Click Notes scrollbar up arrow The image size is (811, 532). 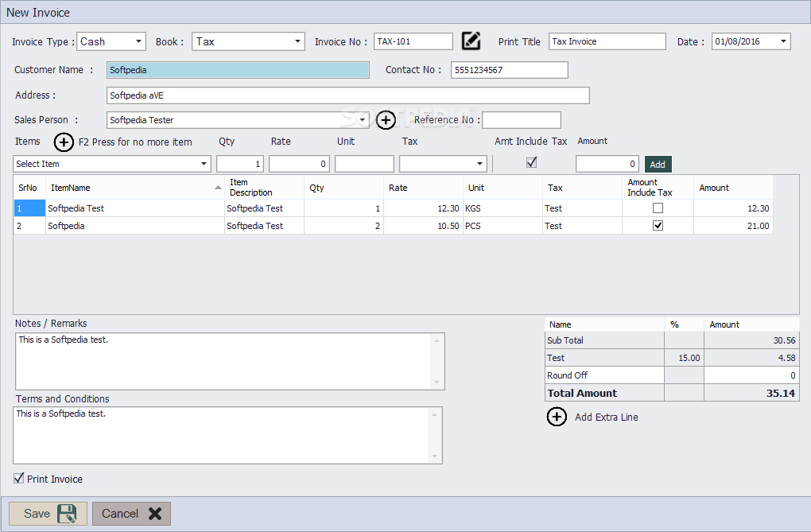coord(437,340)
